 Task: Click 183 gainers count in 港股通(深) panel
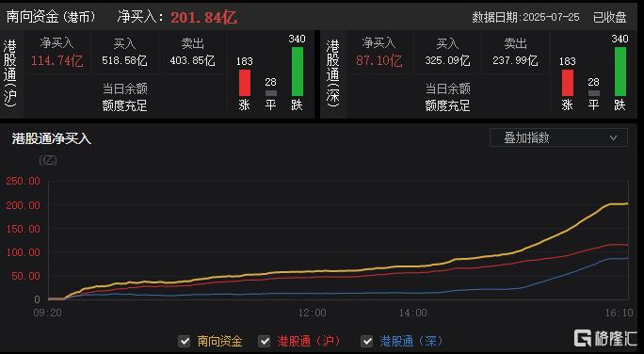(568, 61)
